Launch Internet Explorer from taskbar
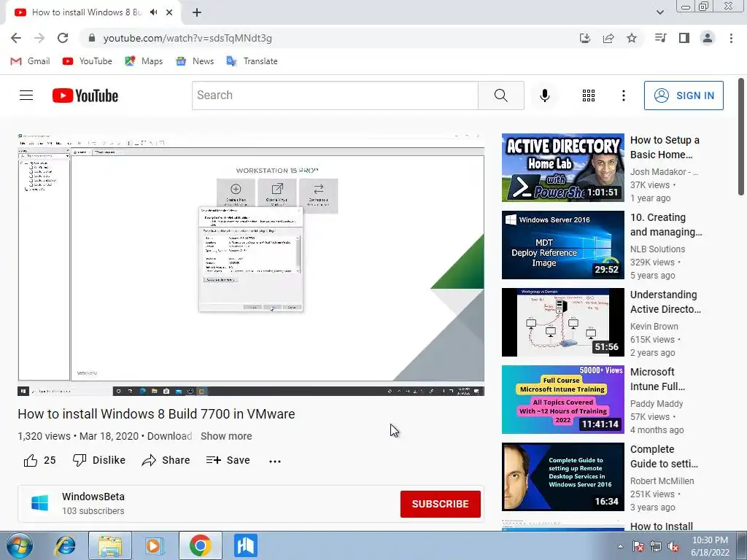 (66, 545)
